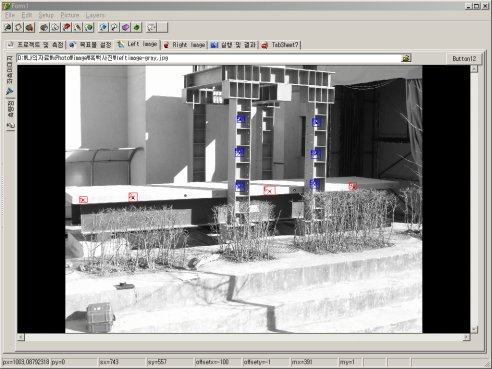This screenshot has height=369, width=492.
Task: Click the blank toolbar button after the last icon
Action: point(163,27)
